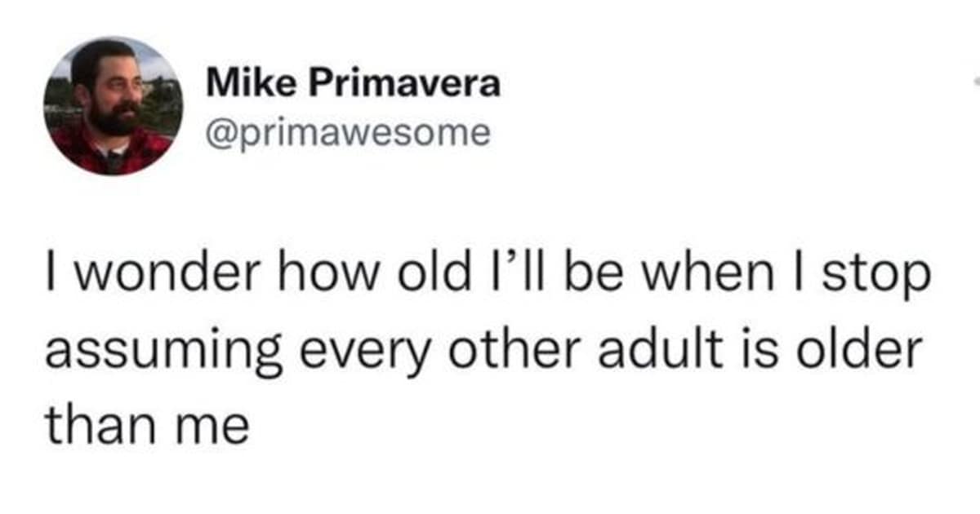
Task: Click "Mike" in the display name
Action: (x=241, y=85)
